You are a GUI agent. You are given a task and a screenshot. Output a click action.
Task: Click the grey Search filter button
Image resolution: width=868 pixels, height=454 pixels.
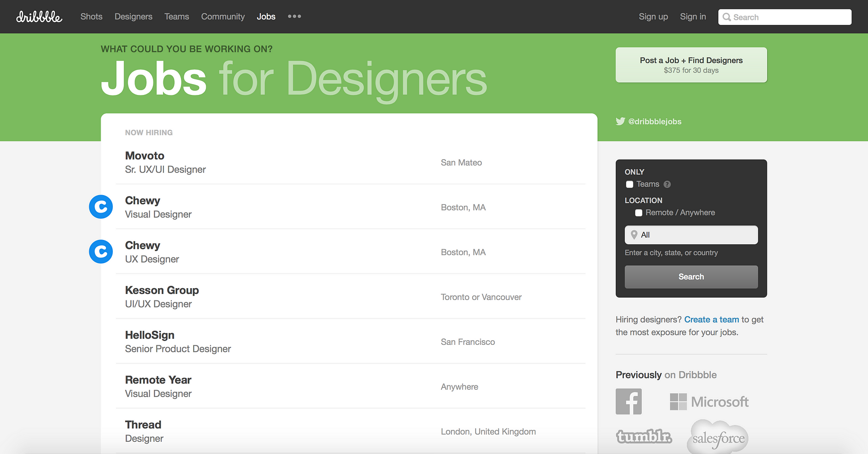(691, 277)
